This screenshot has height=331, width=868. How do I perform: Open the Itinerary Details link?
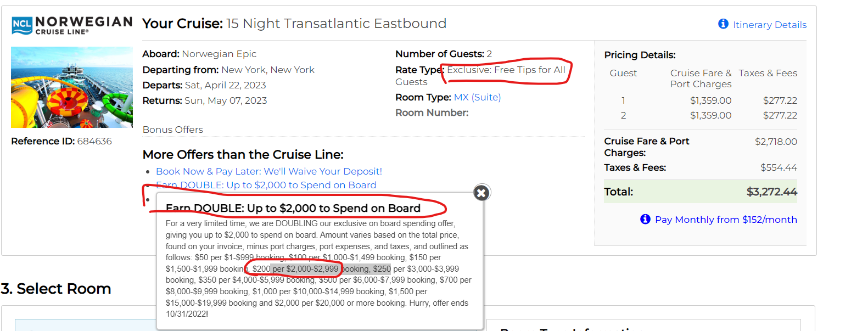pyautogui.click(x=769, y=25)
